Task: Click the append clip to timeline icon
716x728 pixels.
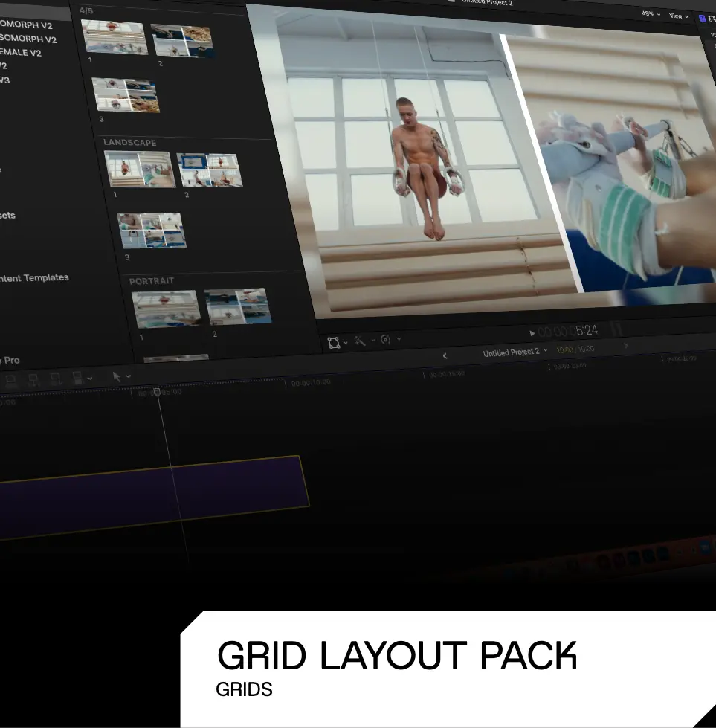Action: 56,379
